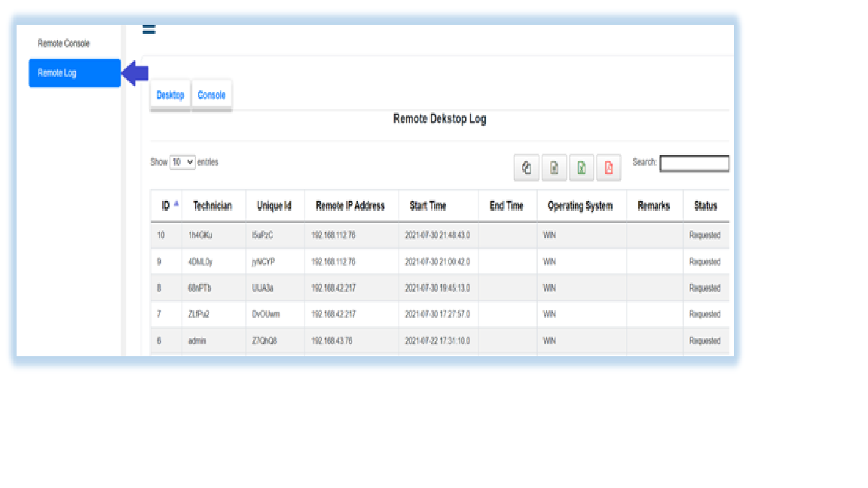The width and height of the screenshot is (868, 488).
Task: Click unique id cell Z7QhQ8
Action: pyautogui.click(x=264, y=341)
